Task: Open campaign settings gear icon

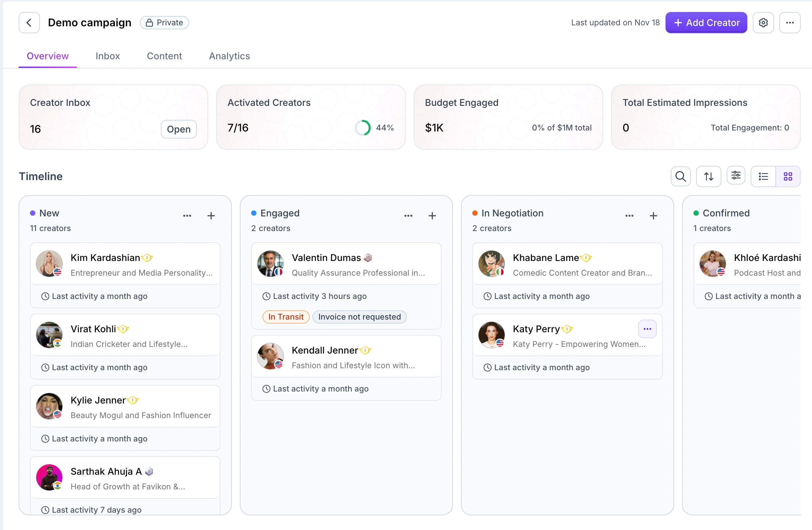Action: coord(763,23)
